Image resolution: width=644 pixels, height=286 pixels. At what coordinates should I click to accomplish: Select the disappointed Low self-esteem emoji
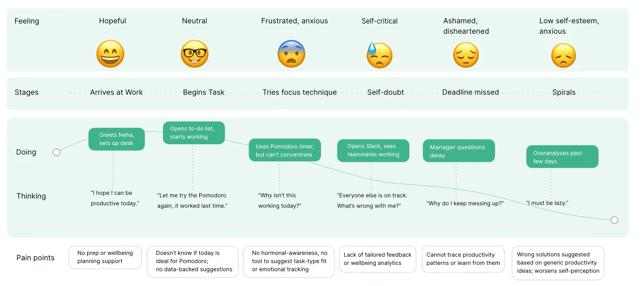[x=563, y=55]
